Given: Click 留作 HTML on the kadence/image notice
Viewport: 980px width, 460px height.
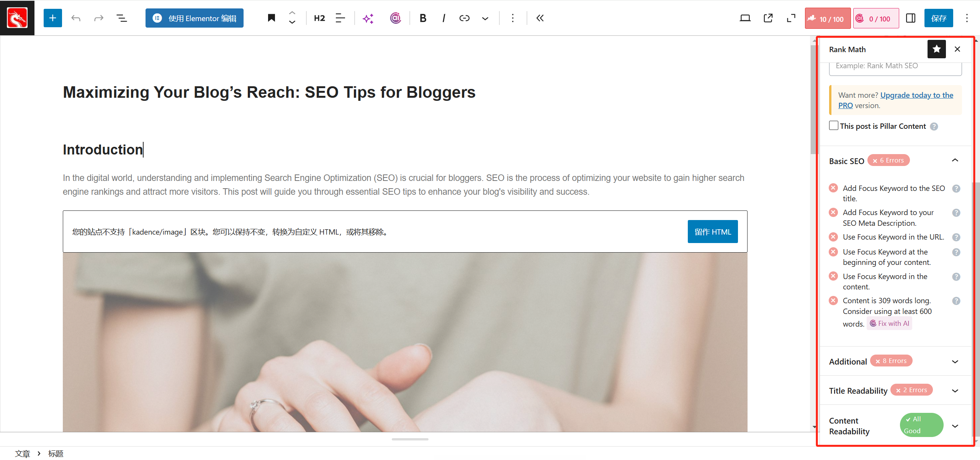Looking at the screenshot, I should [x=712, y=232].
